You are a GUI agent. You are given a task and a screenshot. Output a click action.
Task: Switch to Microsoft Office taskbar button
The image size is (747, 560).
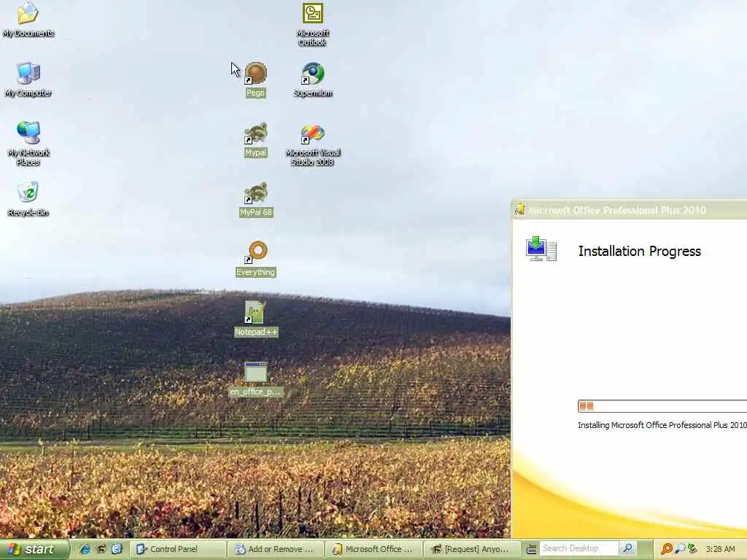point(373,549)
